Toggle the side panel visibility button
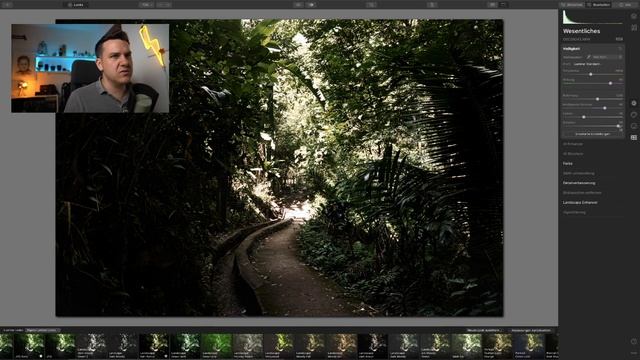640x360 pixels. pos(504,4)
